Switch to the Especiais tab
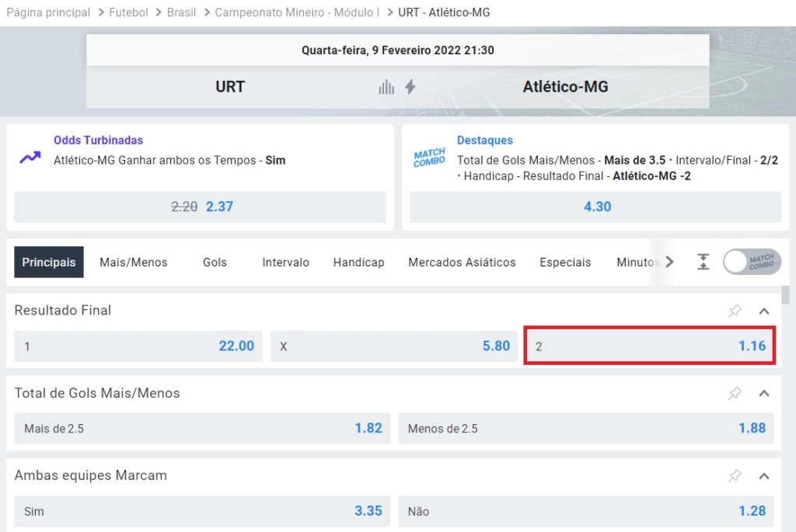Image resolution: width=796 pixels, height=532 pixels. [x=565, y=263]
